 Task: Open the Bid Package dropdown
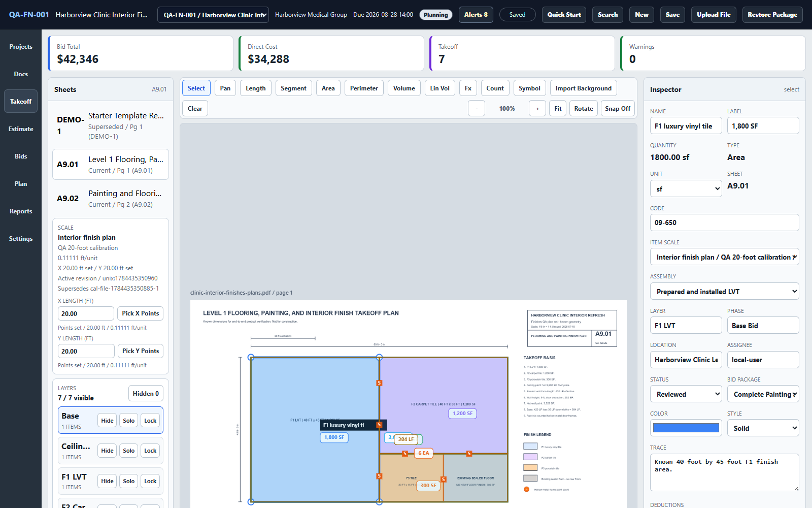click(763, 394)
